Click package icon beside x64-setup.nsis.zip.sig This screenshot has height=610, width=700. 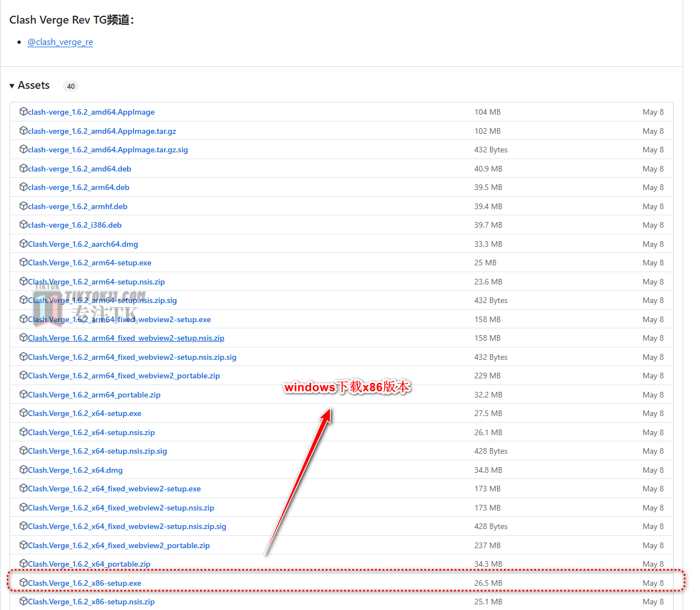point(24,450)
